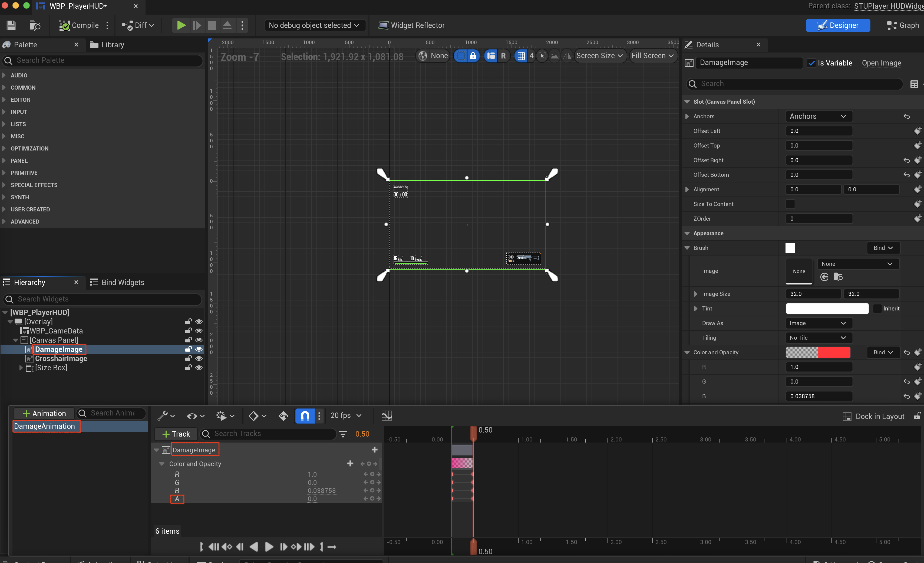924x563 pixels.
Task: Click the selection mode cursor icon
Action: (542, 56)
